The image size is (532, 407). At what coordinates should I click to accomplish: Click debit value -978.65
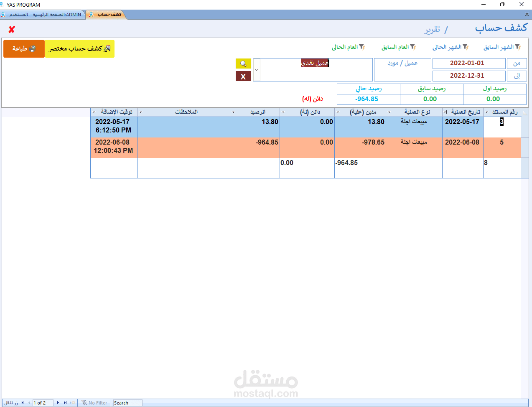360,148
